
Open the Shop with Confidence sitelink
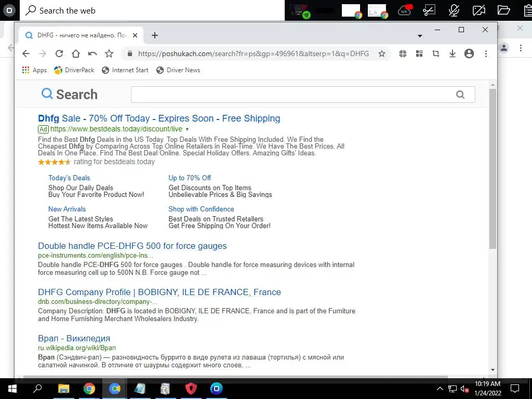(201, 209)
